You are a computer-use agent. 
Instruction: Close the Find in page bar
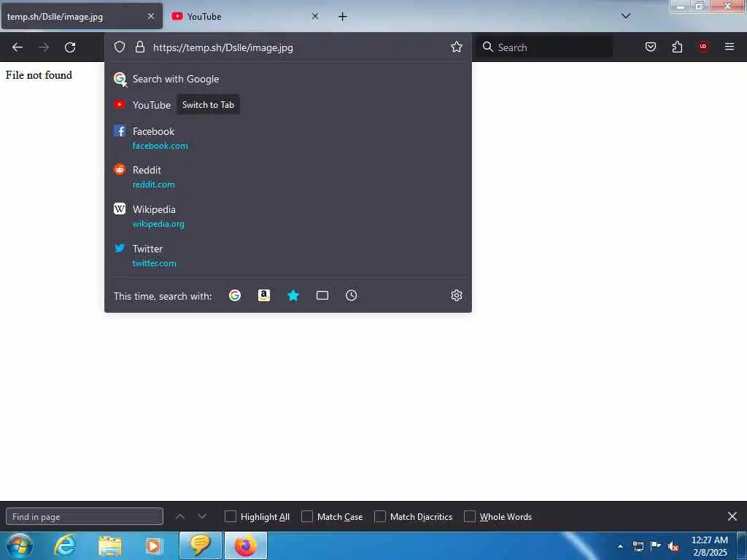click(732, 516)
